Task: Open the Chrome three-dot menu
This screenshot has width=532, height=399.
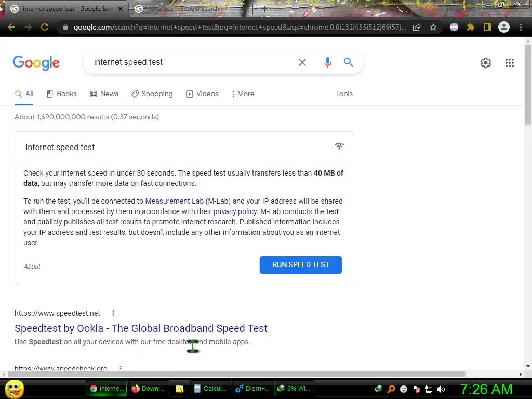Action: click(x=521, y=27)
